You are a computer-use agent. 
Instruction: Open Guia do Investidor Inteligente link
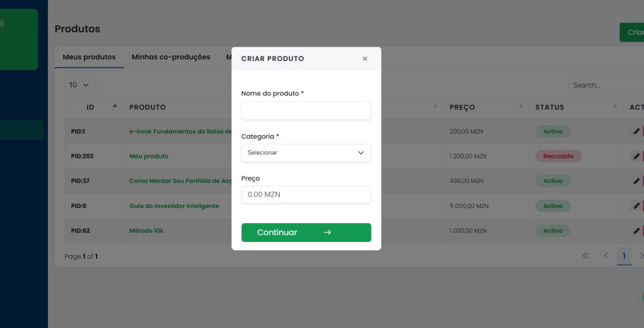pos(174,206)
